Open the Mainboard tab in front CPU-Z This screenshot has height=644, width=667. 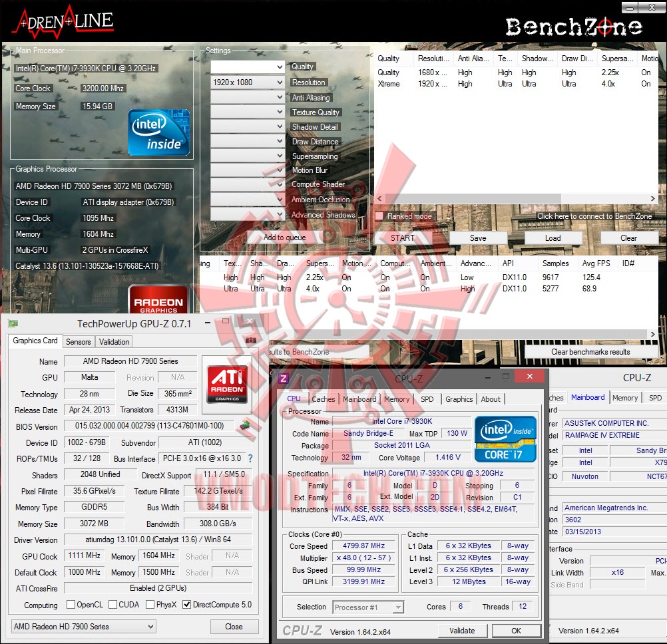(x=359, y=399)
